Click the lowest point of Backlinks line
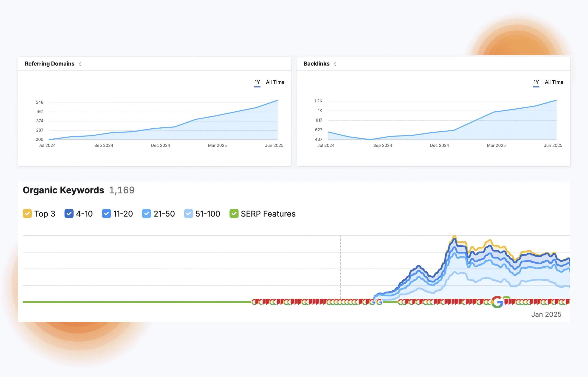 point(370,140)
